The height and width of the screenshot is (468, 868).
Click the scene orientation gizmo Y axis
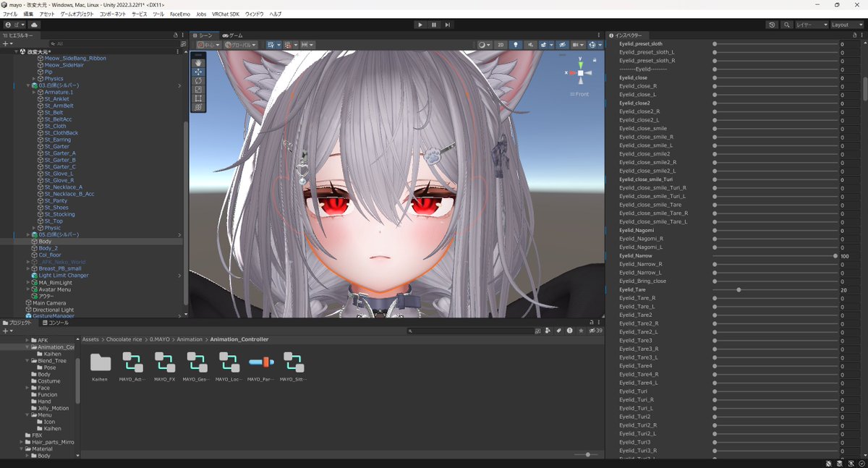580,64
